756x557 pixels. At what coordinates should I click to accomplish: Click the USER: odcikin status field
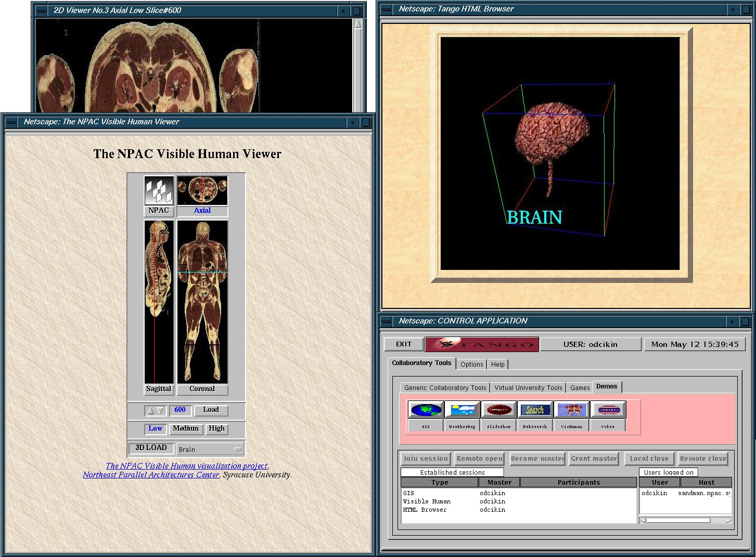tap(591, 344)
